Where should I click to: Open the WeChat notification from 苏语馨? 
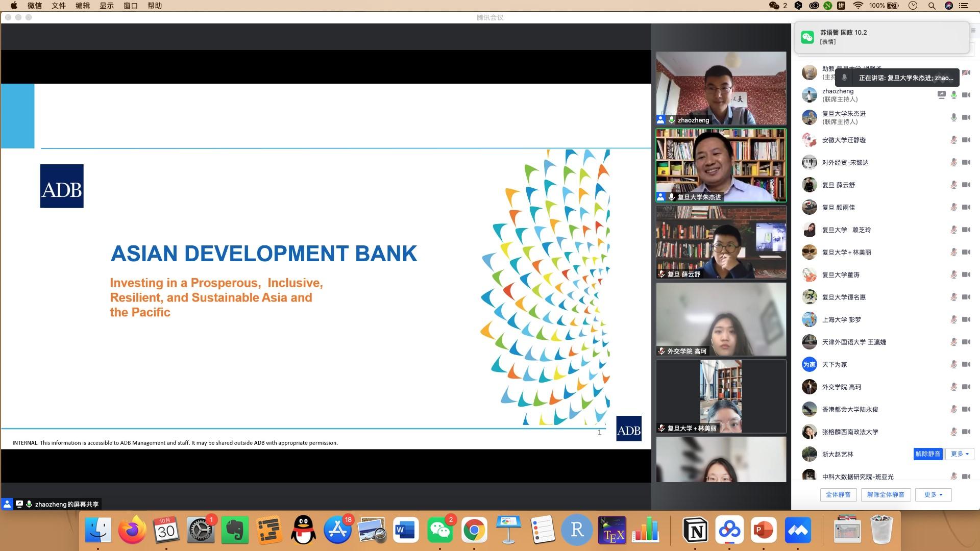[882, 37]
